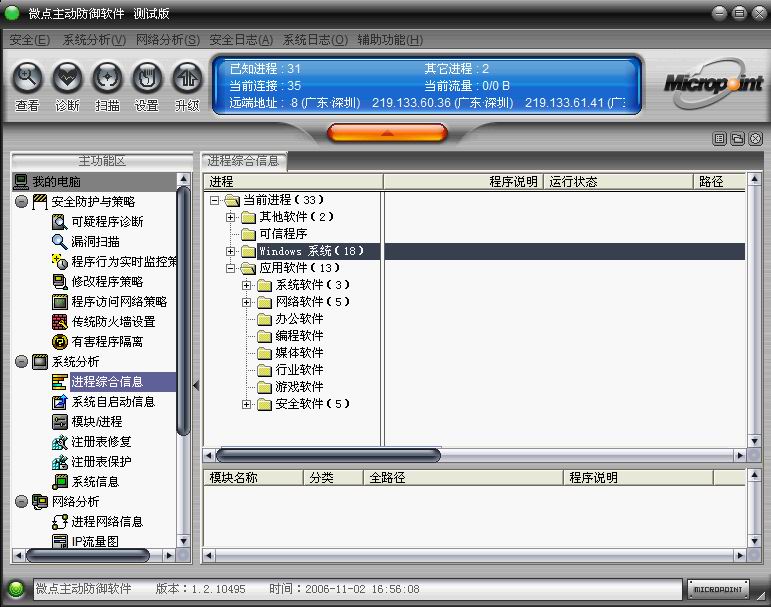Click 我的电脑 computer icon header

[x=21, y=182]
